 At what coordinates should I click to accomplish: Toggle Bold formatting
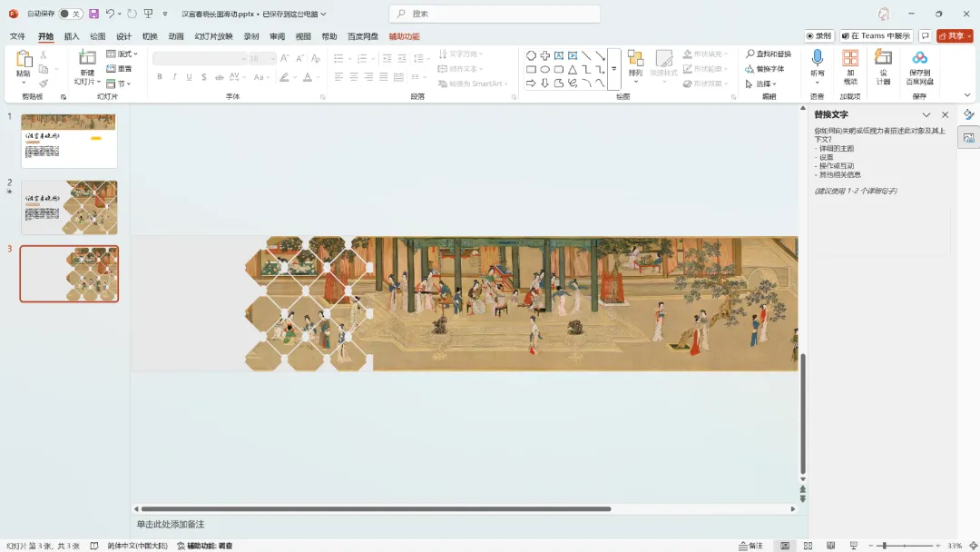pyautogui.click(x=160, y=77)
